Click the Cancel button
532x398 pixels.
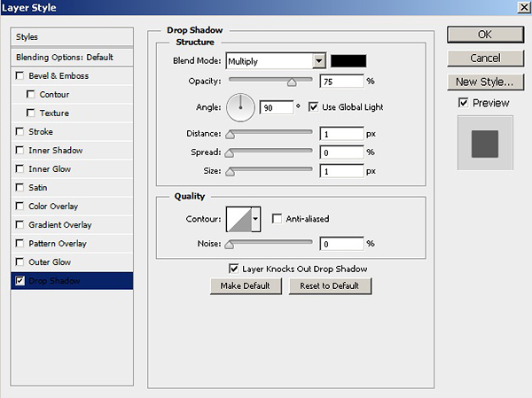coord(486,58)
